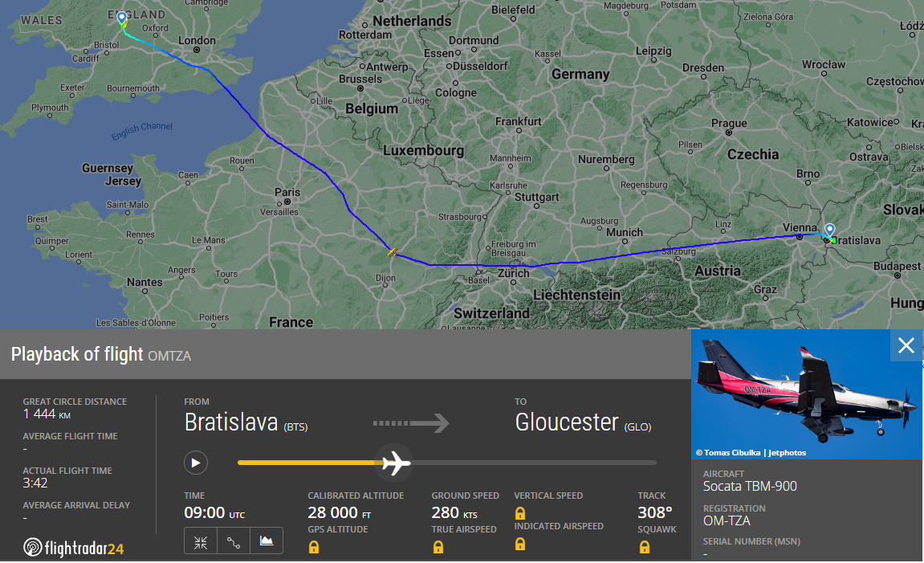Click the Gloucester destination pin on map
The height and width of the screenshot is (563, 924).
(x=122, y=18)
